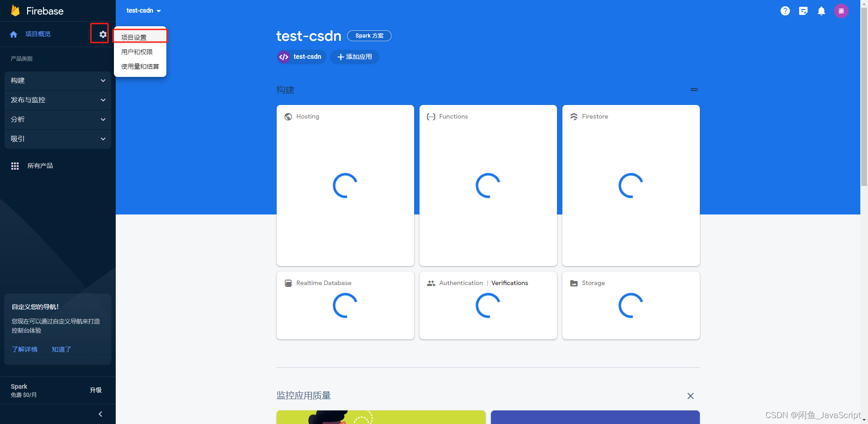Click the Storage folder icon

click(574, 283)
